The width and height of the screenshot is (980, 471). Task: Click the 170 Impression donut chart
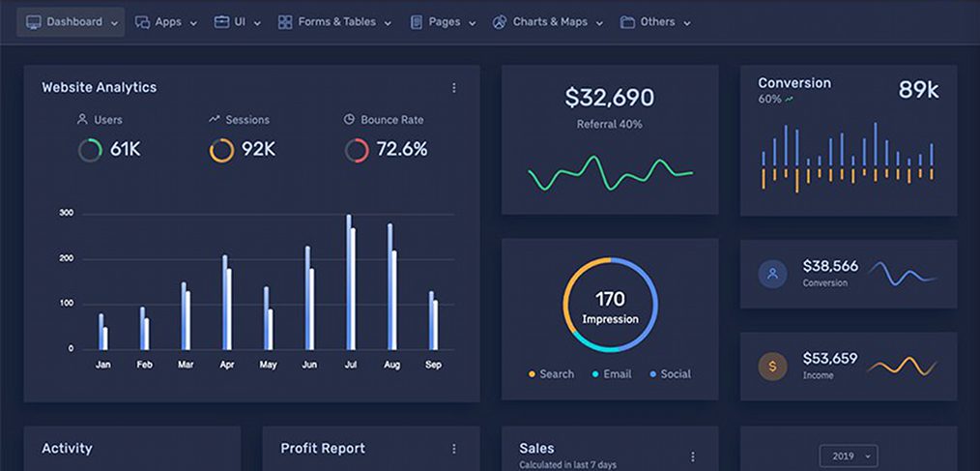(x=610, y=305)
